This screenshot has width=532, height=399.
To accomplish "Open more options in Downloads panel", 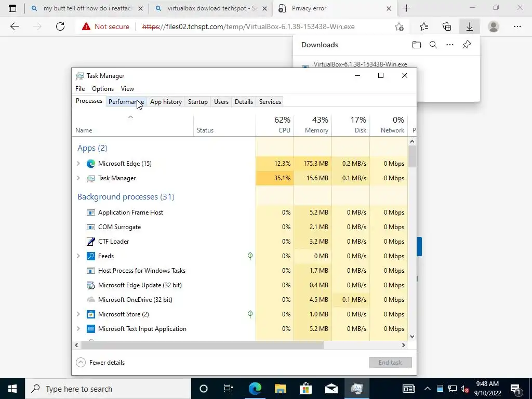I will tap(450, 45).
